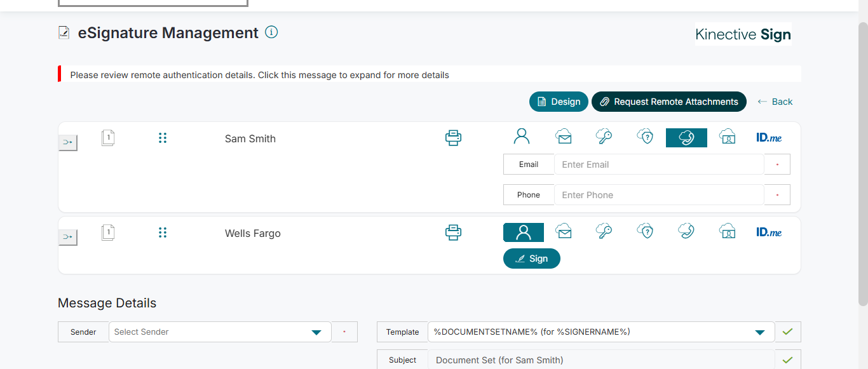Viewport: 868px width, 369px height.
Task: Click the six-dot drag handle for Wells Fargo
Action: (x=163, y=232)
